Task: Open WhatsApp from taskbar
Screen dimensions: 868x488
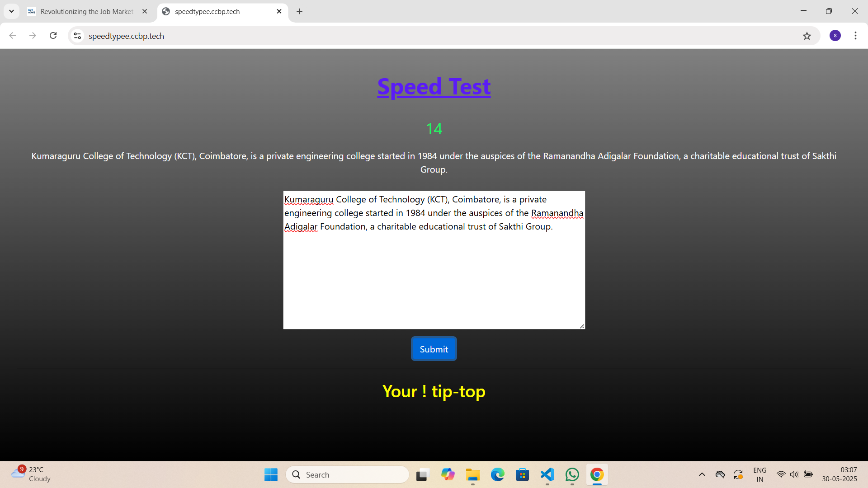Action: 572,474
